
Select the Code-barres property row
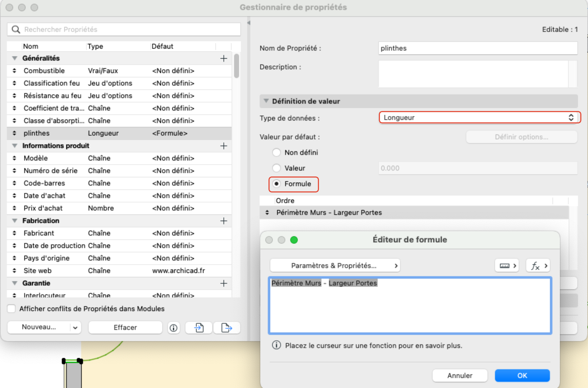click(119, 183)
